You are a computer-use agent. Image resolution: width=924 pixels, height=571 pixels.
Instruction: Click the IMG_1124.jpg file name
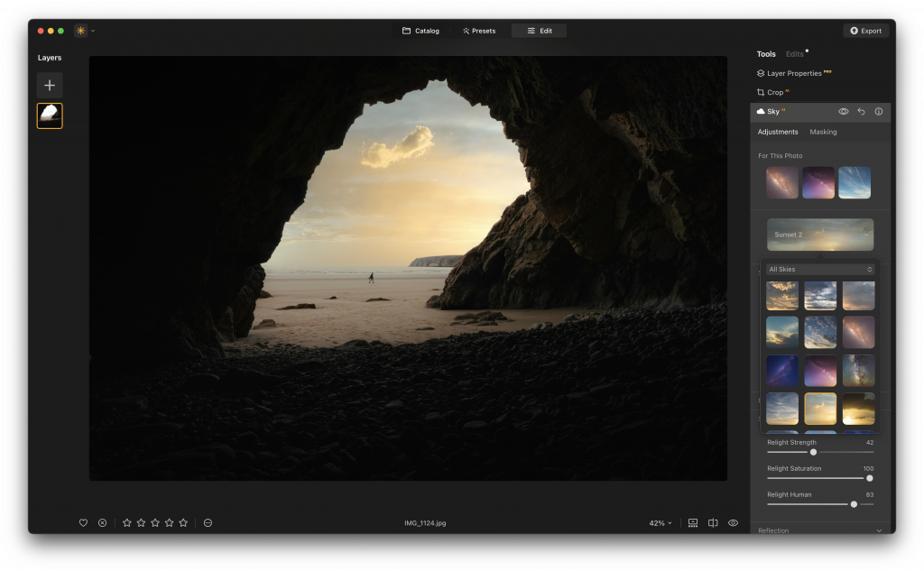[425, 523]
